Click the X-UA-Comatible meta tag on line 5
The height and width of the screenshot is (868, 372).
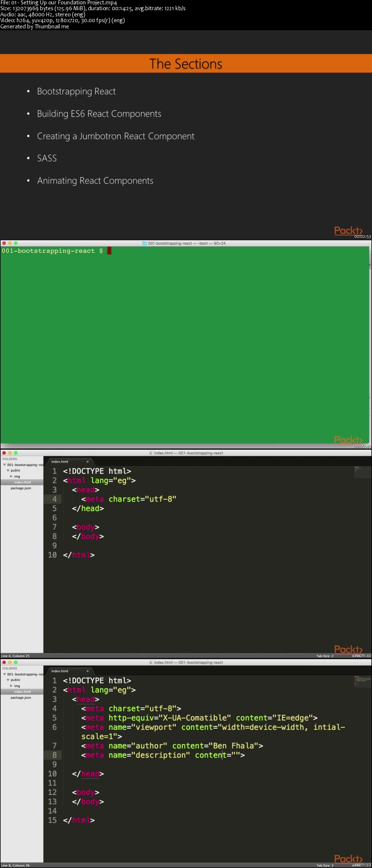(199, 718)
